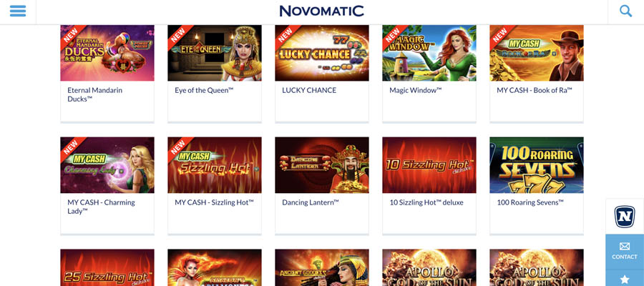This screenshot has width=644, height=286.
Task: Open 100 Roaring Sevens thumbnail
Action: [537, 165]
